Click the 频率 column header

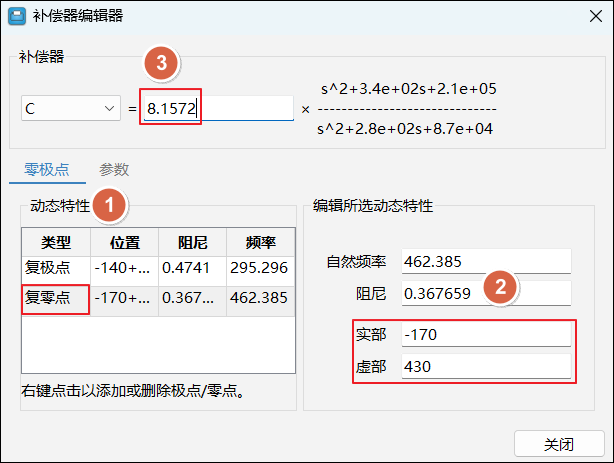coord(261,242)
